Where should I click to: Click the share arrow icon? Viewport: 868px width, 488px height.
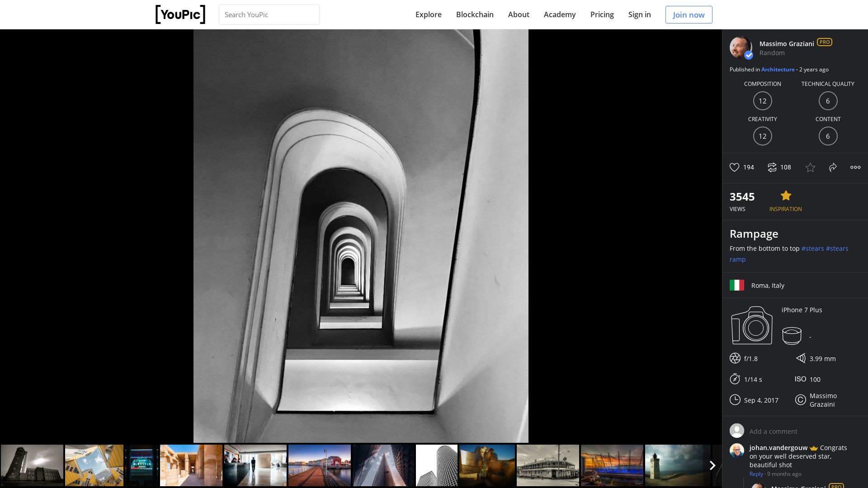pos(833,167)
